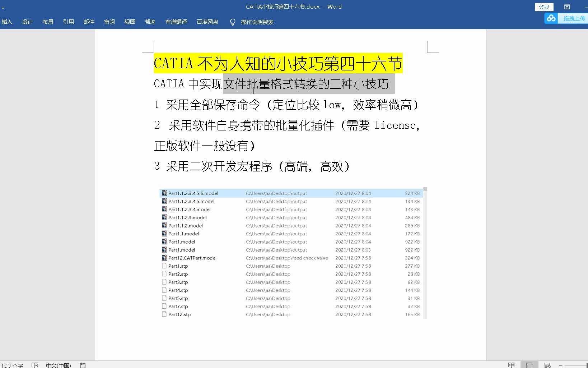Open the 布局 ribbon tab
The image size is (588, 368).
click(x=48, y=22)
